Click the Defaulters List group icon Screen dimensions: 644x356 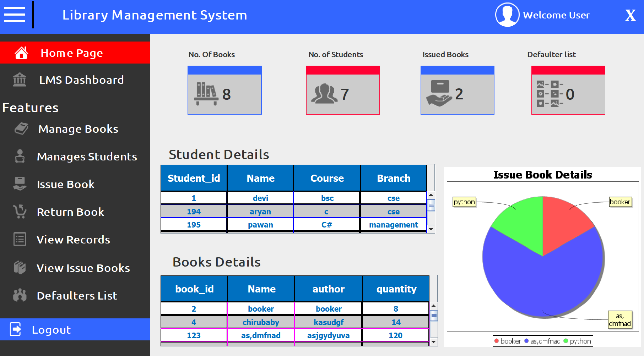tap(21, 295)
